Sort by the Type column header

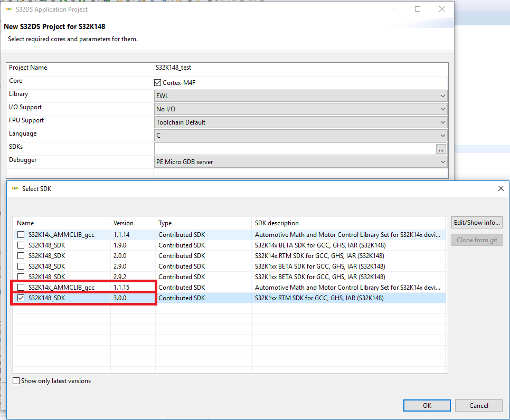click(x=203, y=223)
